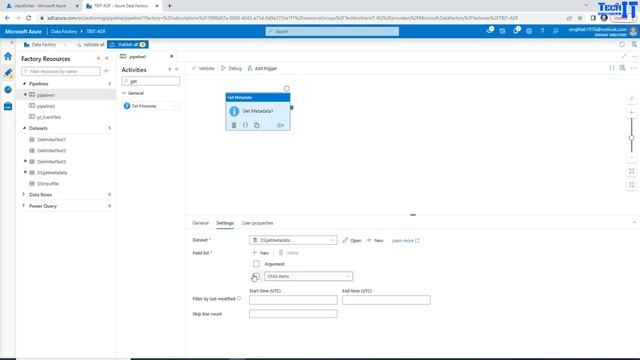Click the End time (UTC) field

point(386,300)
